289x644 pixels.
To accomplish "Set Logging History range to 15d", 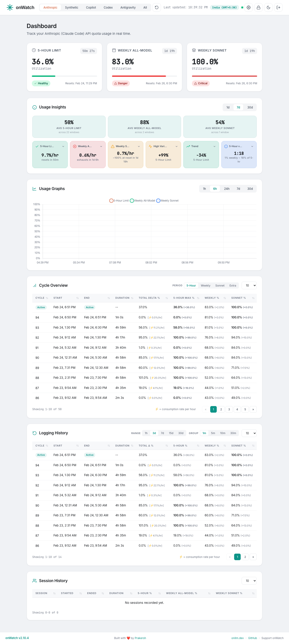I will 171,433.
